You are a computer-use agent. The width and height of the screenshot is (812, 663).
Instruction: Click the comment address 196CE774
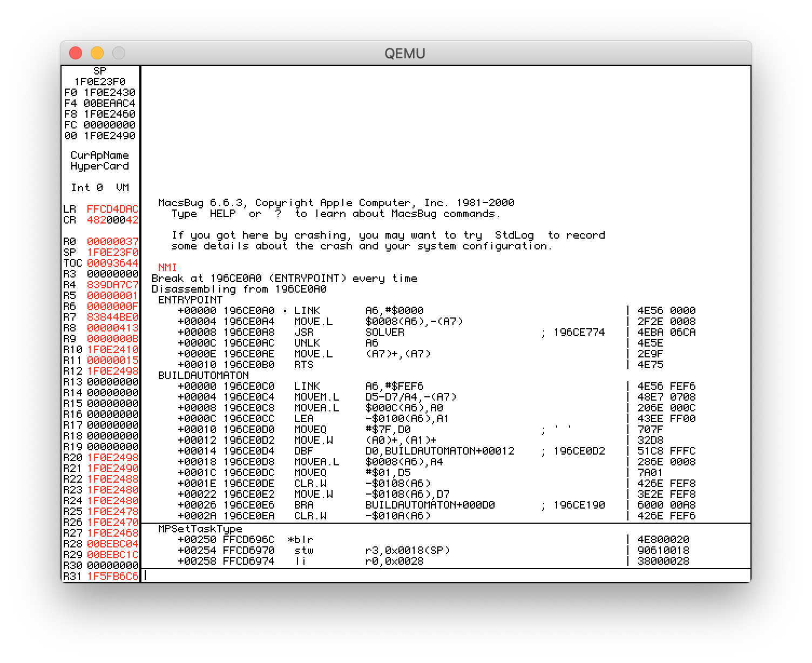tap(579, 332)
